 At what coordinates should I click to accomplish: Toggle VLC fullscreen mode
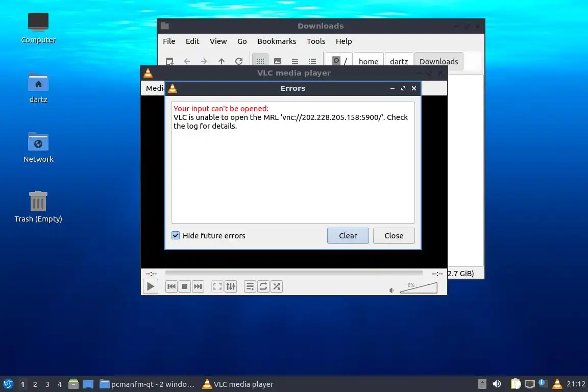pyautogui.click(x=217, y=286)
